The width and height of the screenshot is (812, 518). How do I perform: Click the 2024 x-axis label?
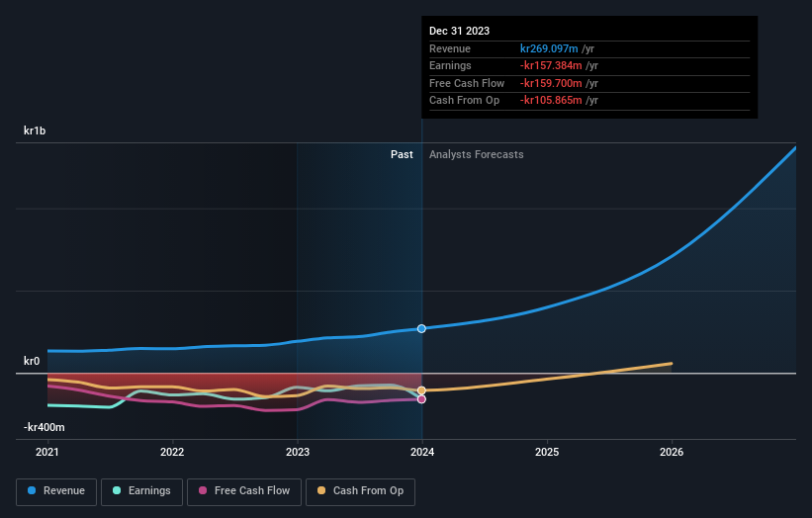coord(422,452)
